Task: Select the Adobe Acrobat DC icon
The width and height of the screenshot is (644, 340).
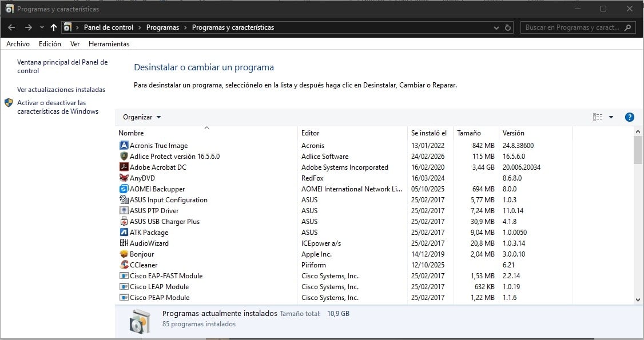Action: click(124, 167)
